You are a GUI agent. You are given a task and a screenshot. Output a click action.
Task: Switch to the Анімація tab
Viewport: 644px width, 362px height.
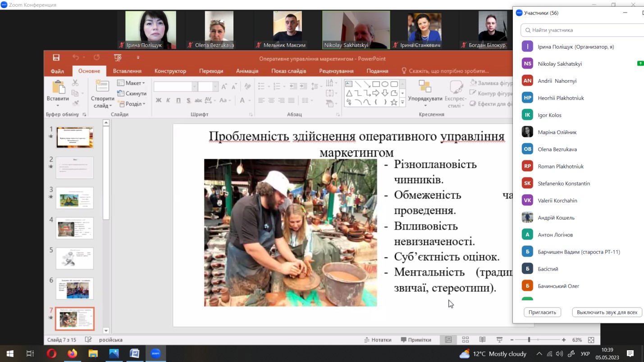pos(247,71)
